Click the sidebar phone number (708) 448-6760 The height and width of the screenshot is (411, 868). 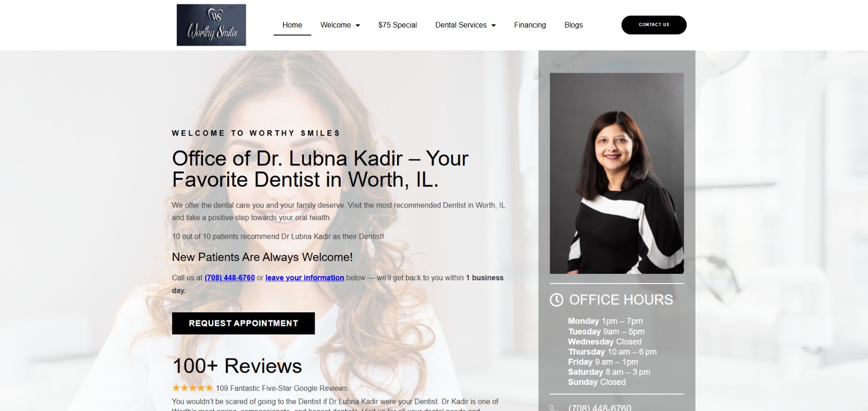pos(599,408)
